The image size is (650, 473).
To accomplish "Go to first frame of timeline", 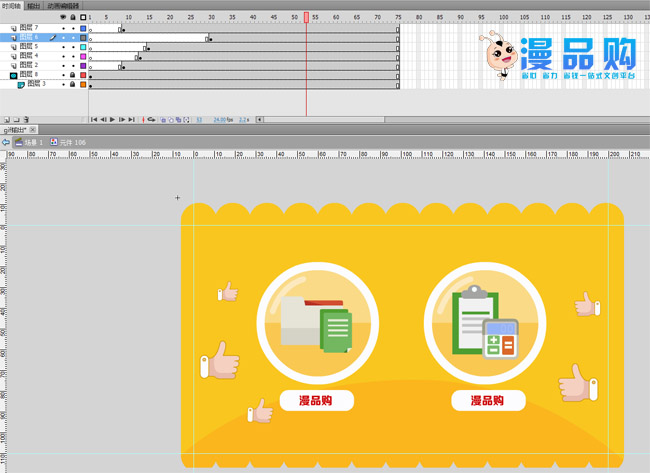I will [94, 119].
